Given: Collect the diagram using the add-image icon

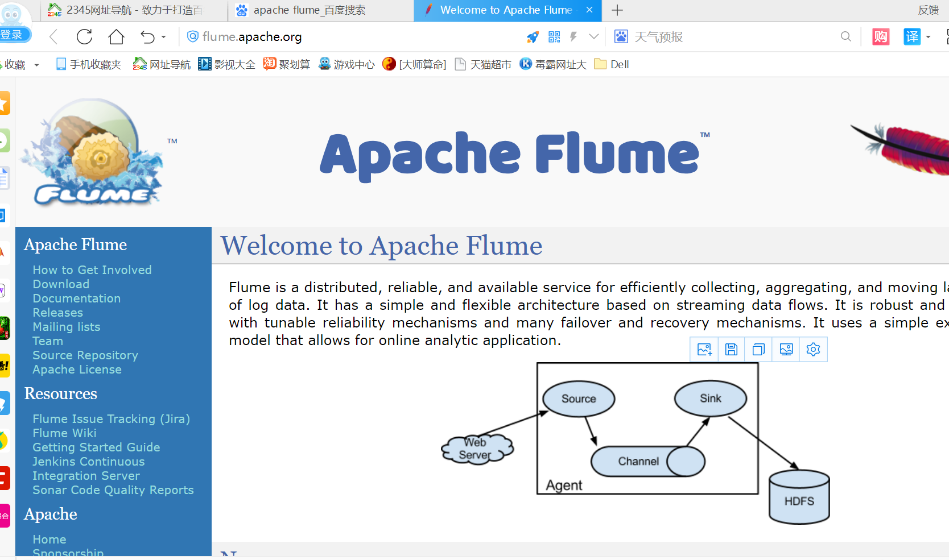Looking at the screenshot, I should point(704,349).
